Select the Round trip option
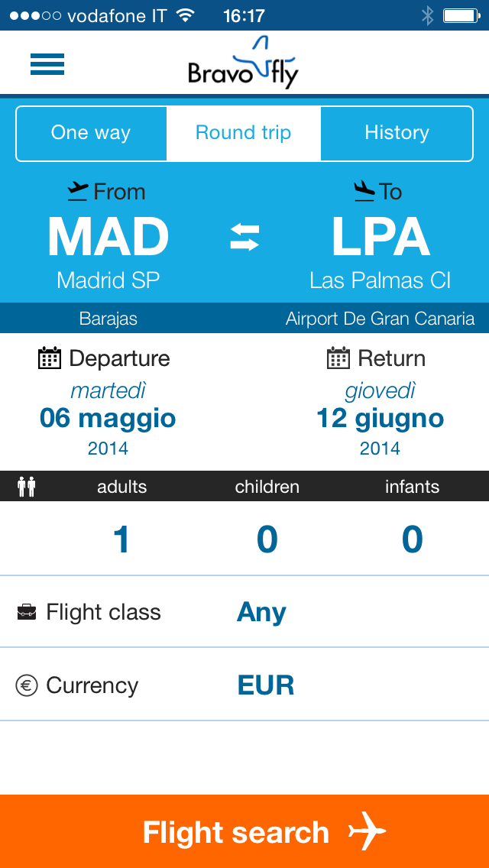The height and width of the screenshot is (868, 489). tap(244, 134)
